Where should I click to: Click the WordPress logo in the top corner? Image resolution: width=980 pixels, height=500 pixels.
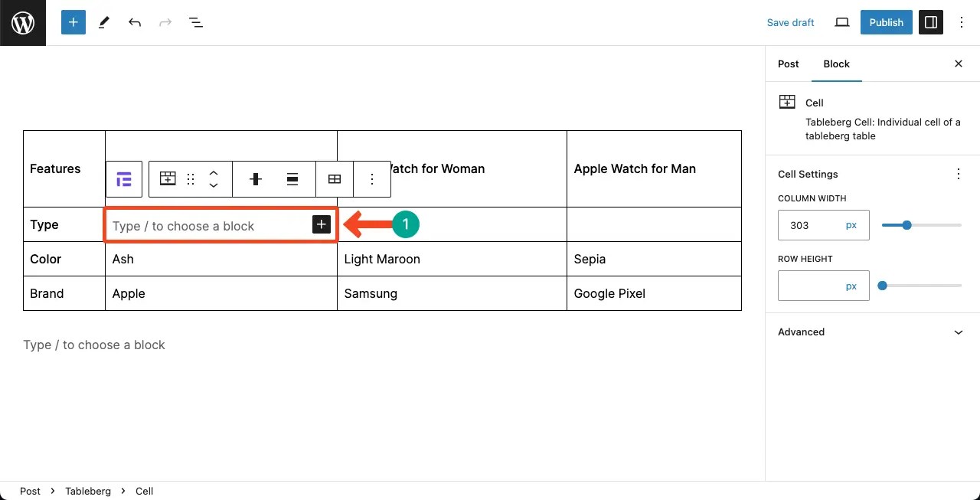pyautogui.click(x=22, y=22)
